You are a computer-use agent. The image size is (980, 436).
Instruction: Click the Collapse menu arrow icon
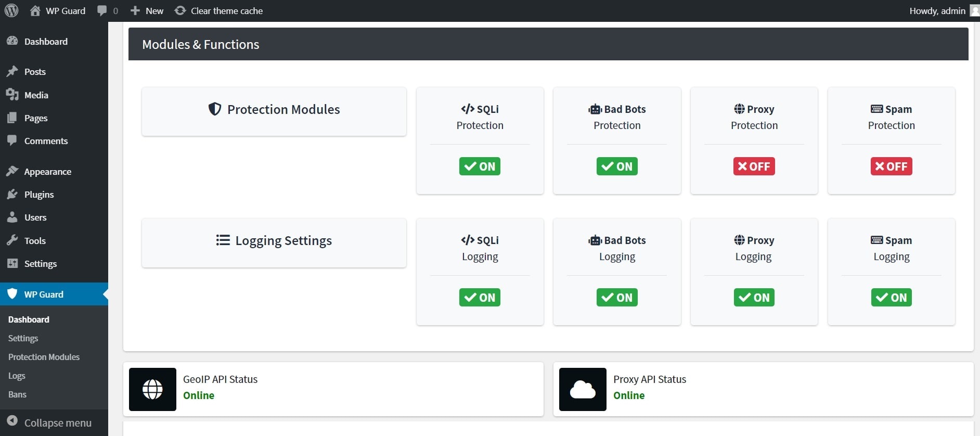coord(12,422)
